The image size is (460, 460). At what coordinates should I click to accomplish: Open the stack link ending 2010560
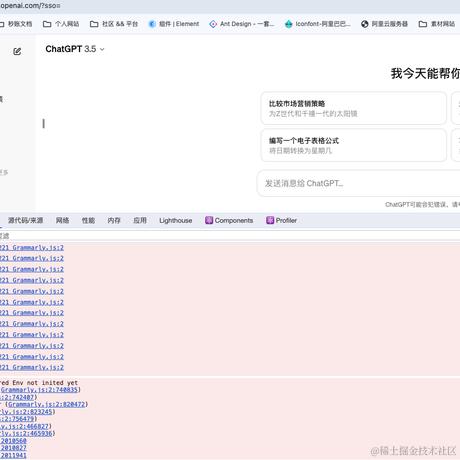(x=13, y=441)
